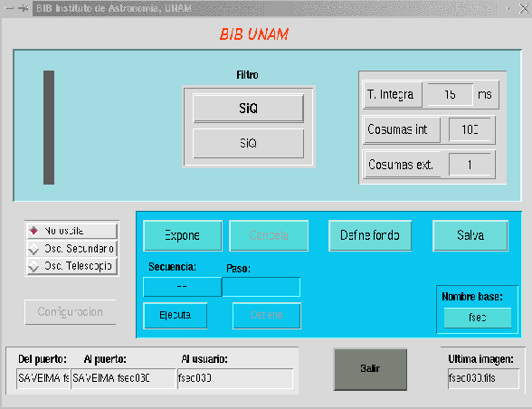Edit Nombre base field fsec

[478, 318]
